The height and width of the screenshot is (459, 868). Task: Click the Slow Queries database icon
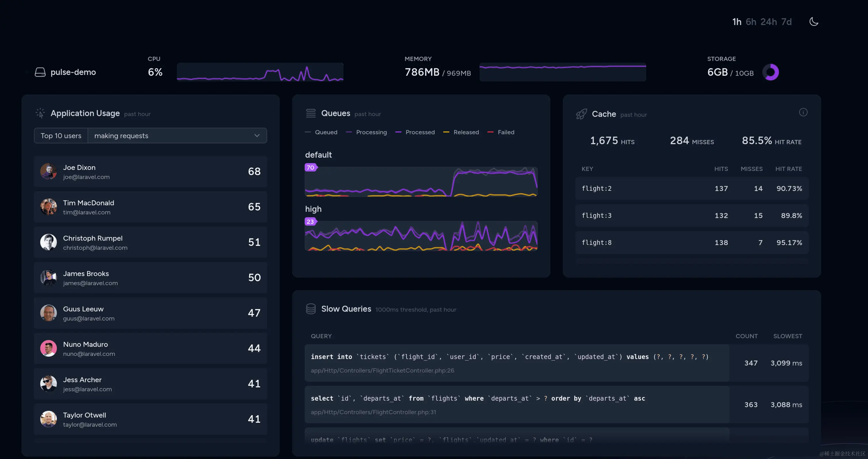311,309
